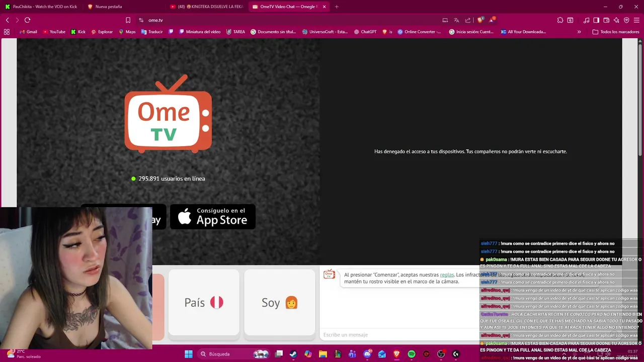
Task: Share this page using the share icon
Action: coord(468,20)
